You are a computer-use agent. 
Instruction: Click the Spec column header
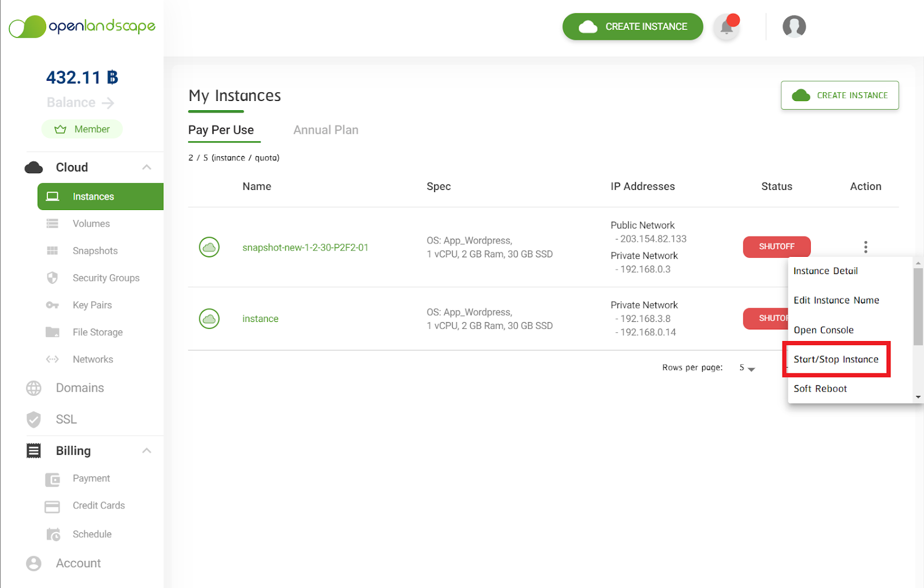[439, 186]
